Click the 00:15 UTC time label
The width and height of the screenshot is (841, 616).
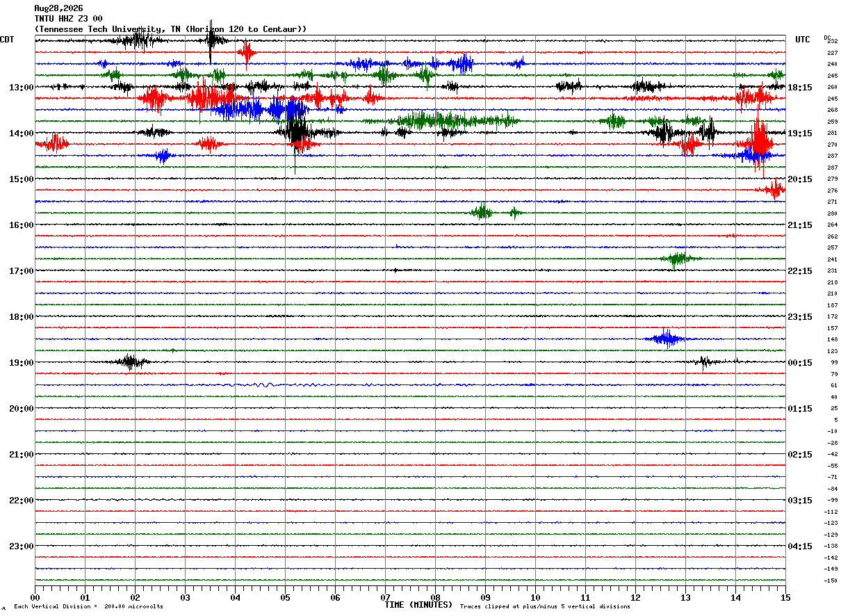tap(800, 363)
